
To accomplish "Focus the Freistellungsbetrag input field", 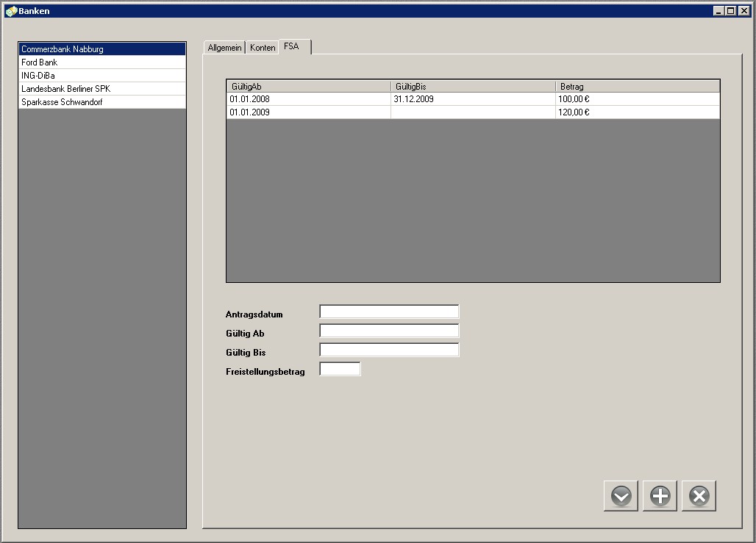I will pyautogui.click(x=340, y=369).
